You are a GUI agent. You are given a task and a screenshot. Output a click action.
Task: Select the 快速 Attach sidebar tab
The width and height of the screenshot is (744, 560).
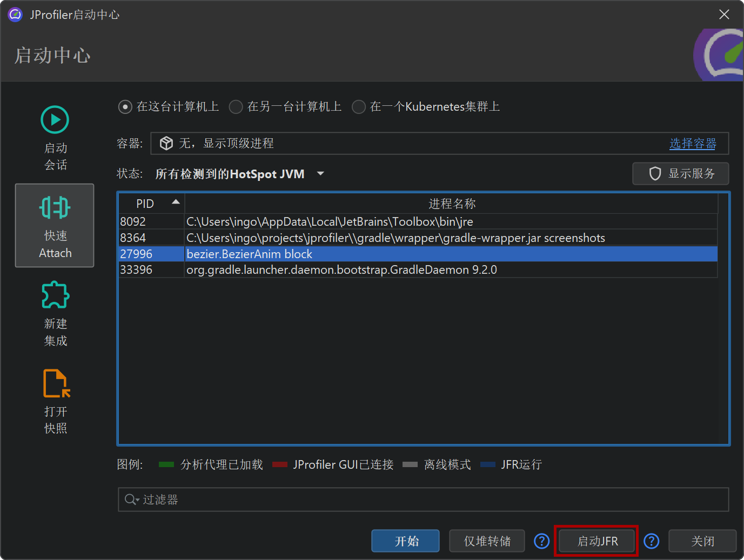tap(55, 225)
